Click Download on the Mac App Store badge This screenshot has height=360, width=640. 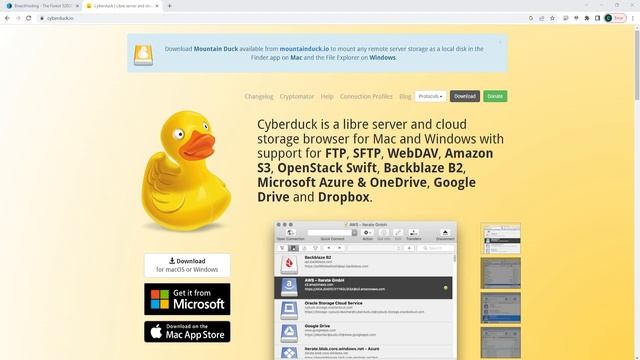click(187, 331)
